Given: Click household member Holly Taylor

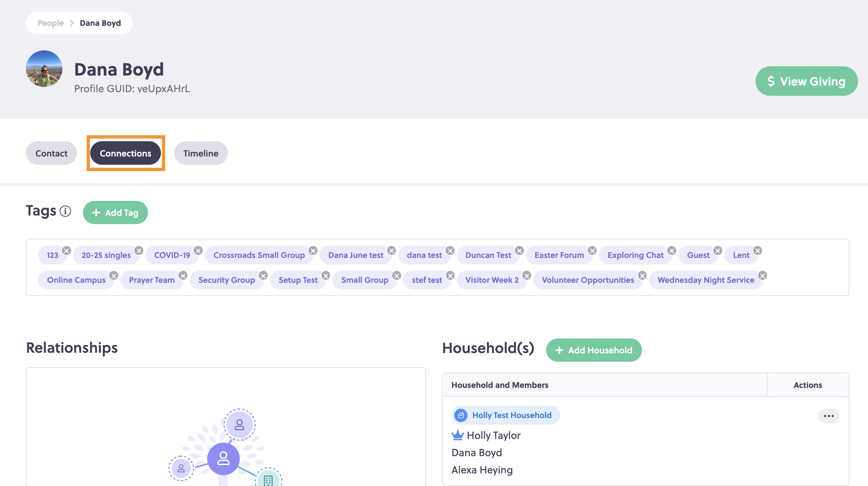Looking at the screenshot, I should click(493, 436).
